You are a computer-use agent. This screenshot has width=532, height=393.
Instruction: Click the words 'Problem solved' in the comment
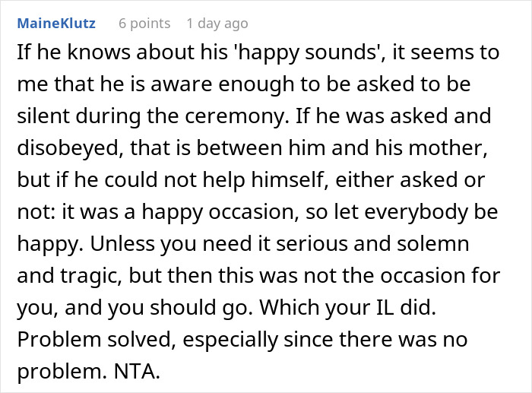[x=97, y=339]
